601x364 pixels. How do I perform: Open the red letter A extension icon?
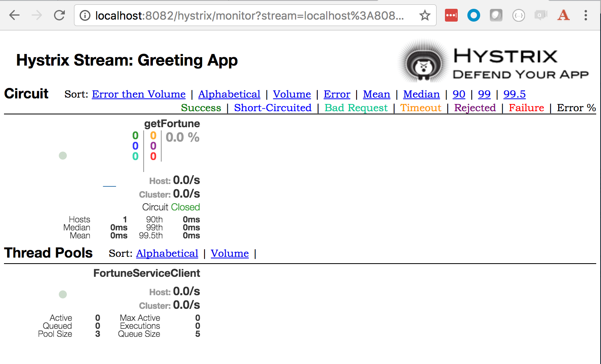tap(563, 15)
